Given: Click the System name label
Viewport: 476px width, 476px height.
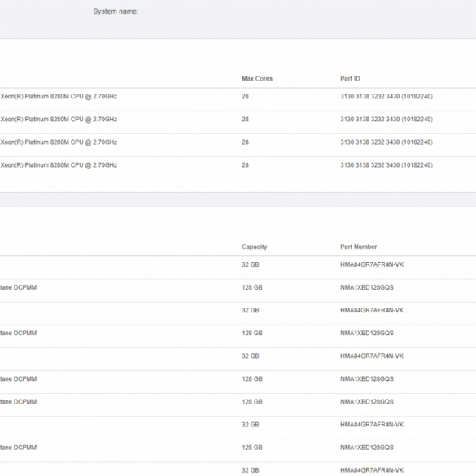Looking at the screenshot, I should (116, 11).
